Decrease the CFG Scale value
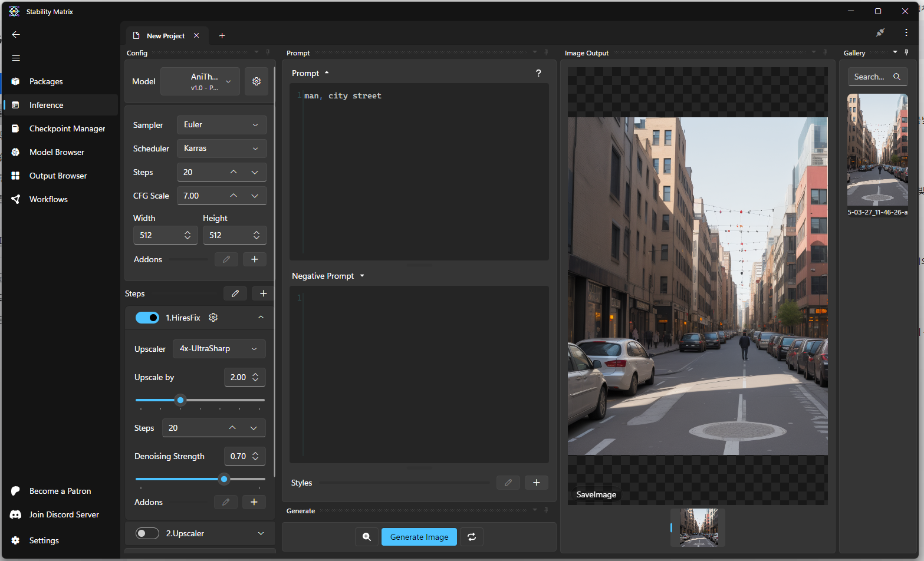This screenshot has width=924, height=561. 255,196
